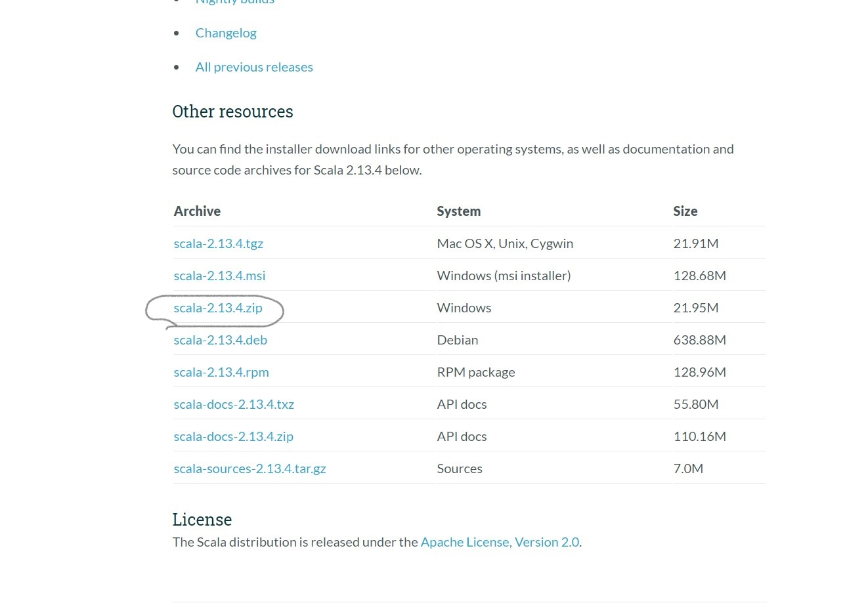Click the 'RPM package' cell
Screen dimensions: 868x605
pos(475,372)
